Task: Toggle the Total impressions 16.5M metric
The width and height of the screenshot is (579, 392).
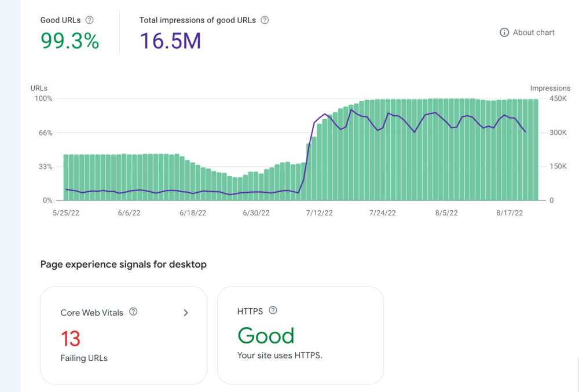Action: (170, 41)
